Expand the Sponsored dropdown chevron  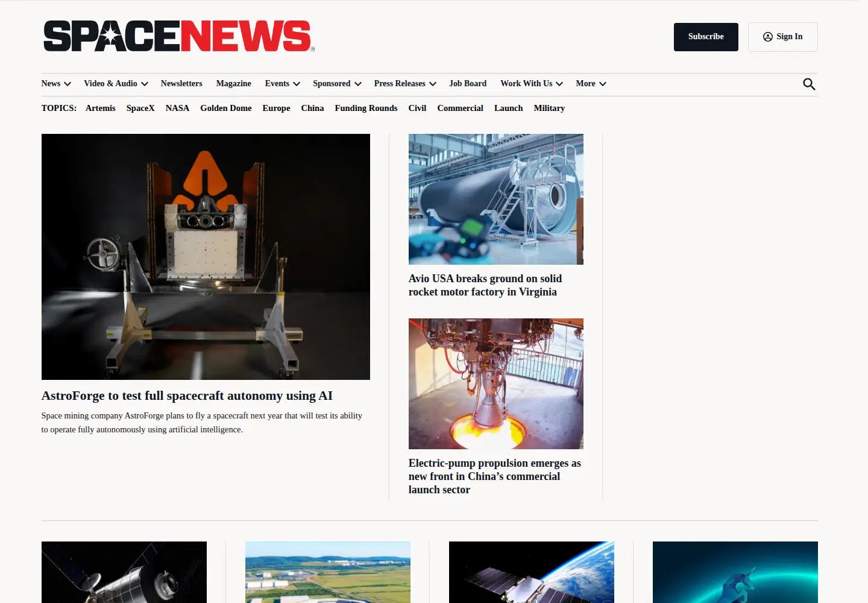coord(358,84)
